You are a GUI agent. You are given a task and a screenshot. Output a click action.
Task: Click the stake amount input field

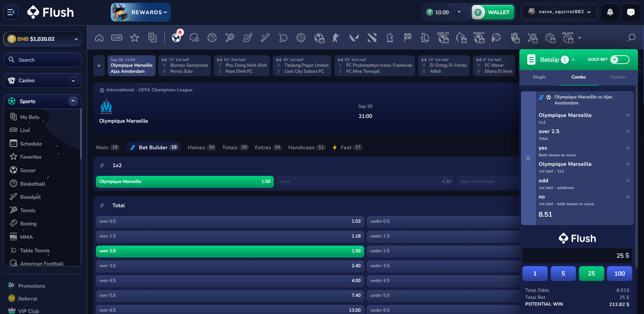tap(577, 256)
